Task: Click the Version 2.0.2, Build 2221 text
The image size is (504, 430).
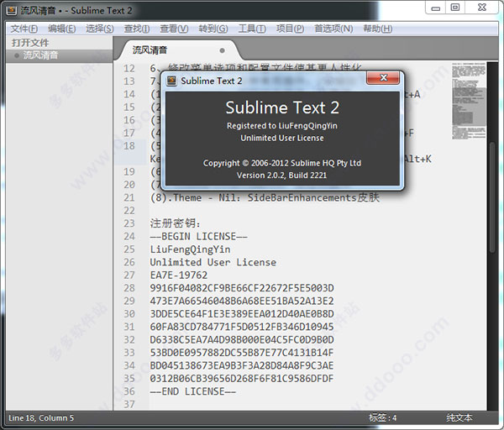Action: click(x=282, y=176)
